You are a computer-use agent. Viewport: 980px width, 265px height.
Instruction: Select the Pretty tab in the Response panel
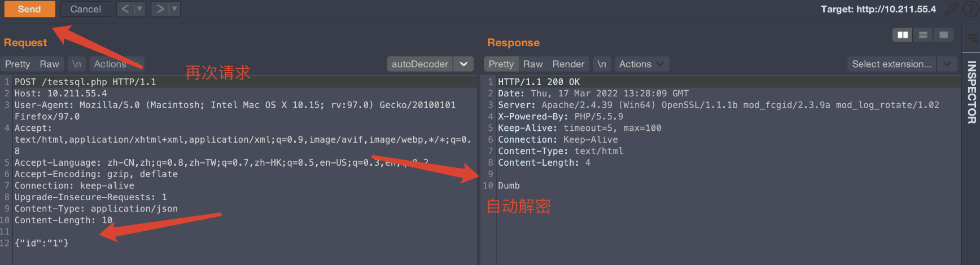tap(501, 64)
